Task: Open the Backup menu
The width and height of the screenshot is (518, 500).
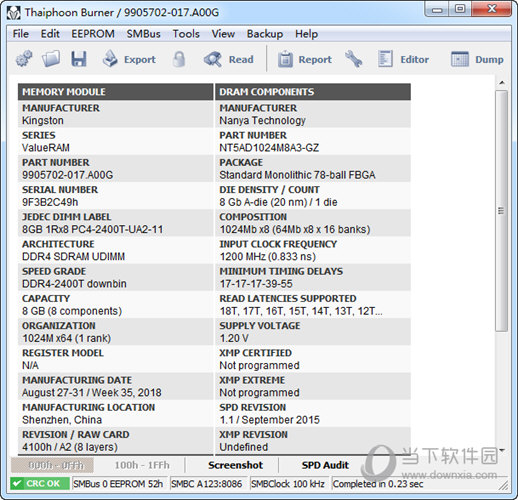Action: pos(265,34)
